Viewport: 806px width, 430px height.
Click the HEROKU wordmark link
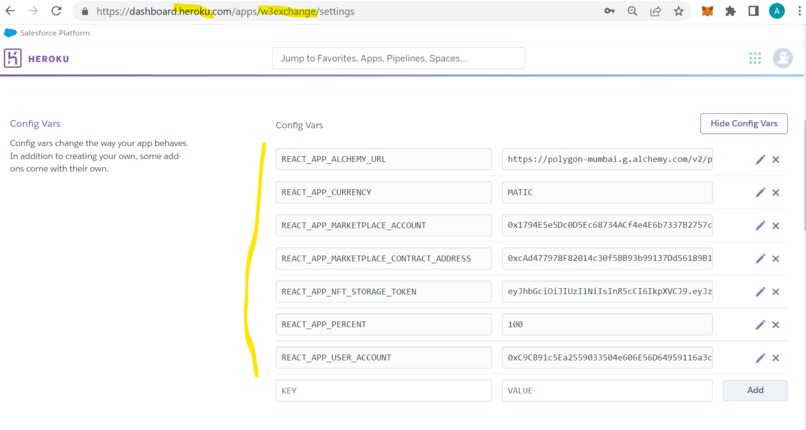point(48,59)
